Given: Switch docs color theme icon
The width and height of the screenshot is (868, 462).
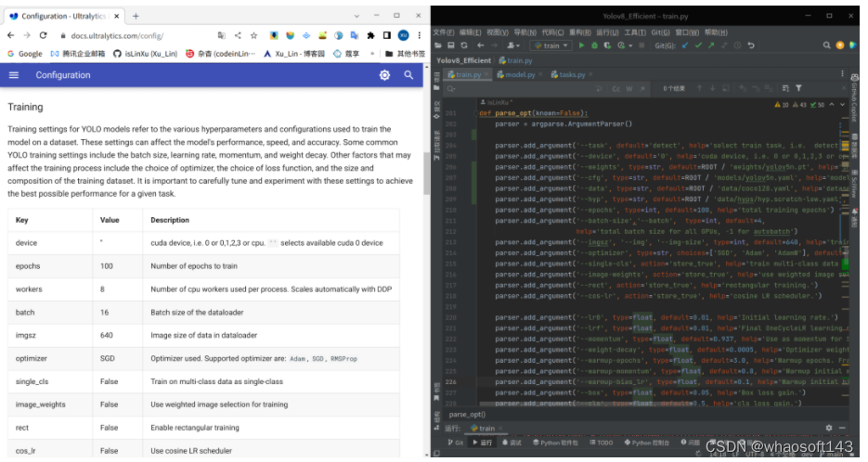Looking at the screenshot, I should point(384,75).
